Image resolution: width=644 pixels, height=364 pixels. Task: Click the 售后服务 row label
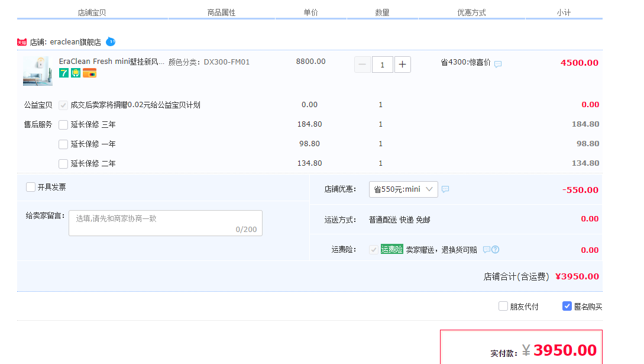tap(38, 124)
